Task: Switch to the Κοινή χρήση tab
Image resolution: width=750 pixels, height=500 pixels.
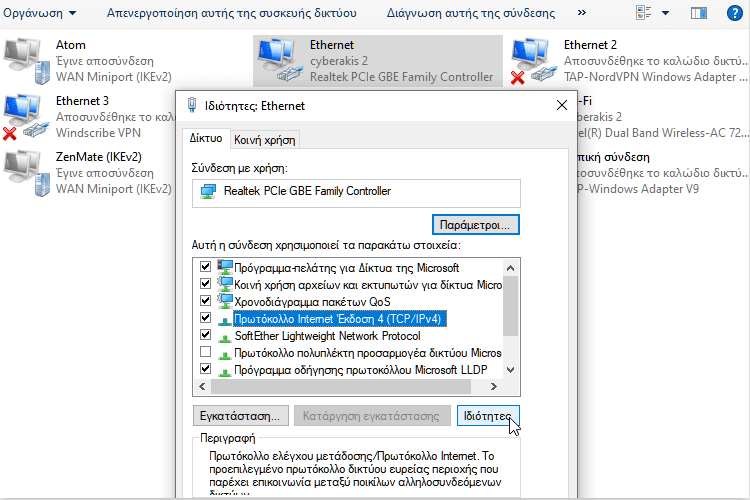Action: (x=265, y=140)
